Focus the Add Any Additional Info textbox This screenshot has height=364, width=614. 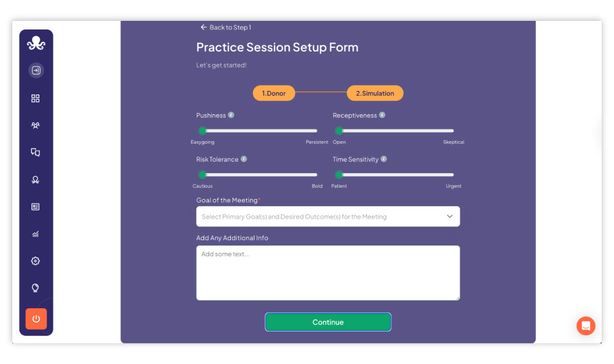[x=328, y=273]
